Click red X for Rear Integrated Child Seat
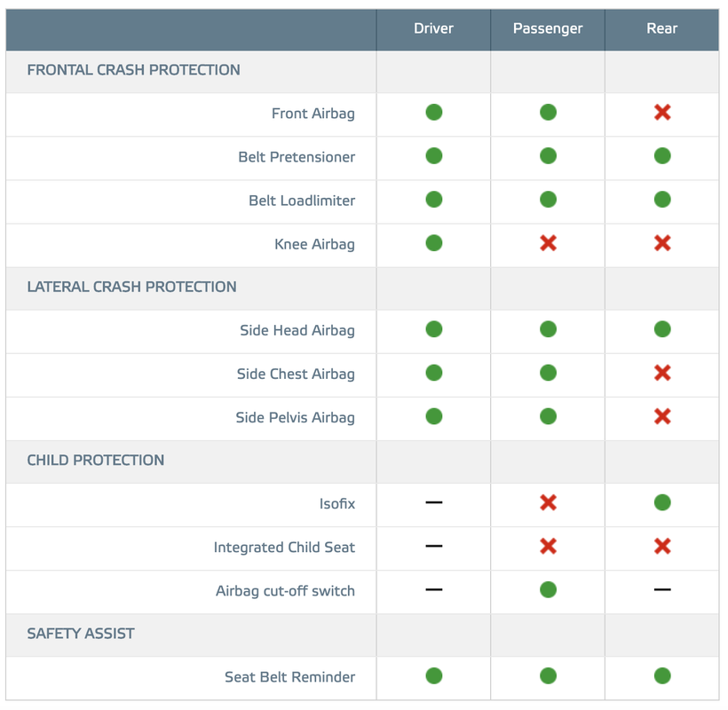 pos(662,546)
